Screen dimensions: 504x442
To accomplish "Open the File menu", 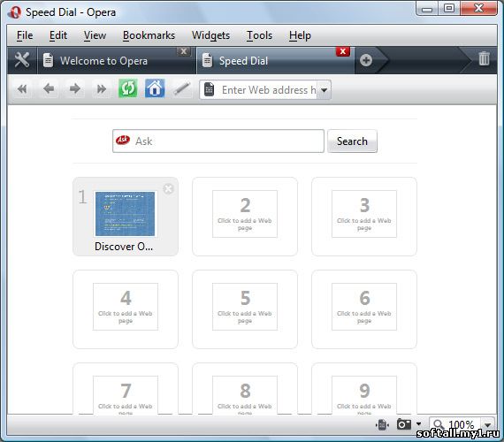I will point(25,35).
